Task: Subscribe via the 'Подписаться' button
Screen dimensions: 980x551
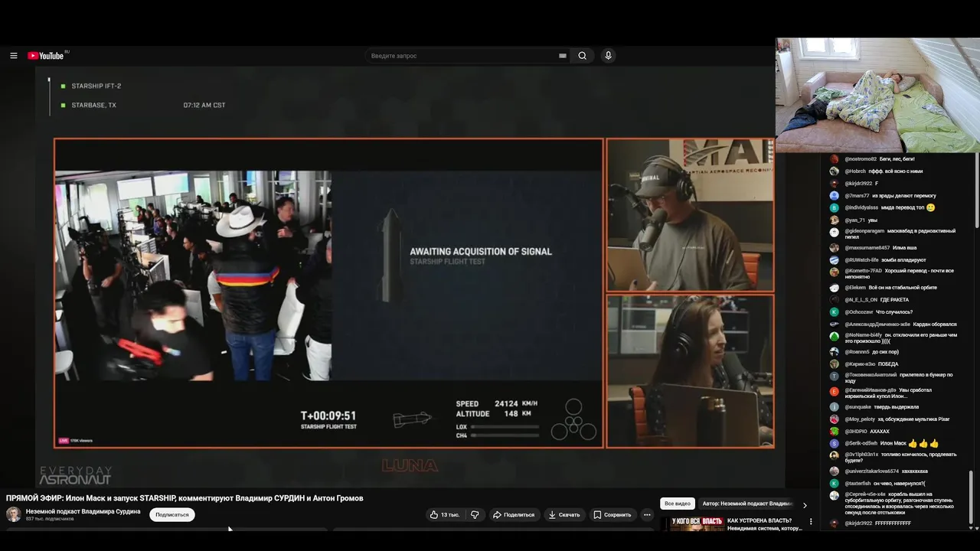Action: pos(172,515)
